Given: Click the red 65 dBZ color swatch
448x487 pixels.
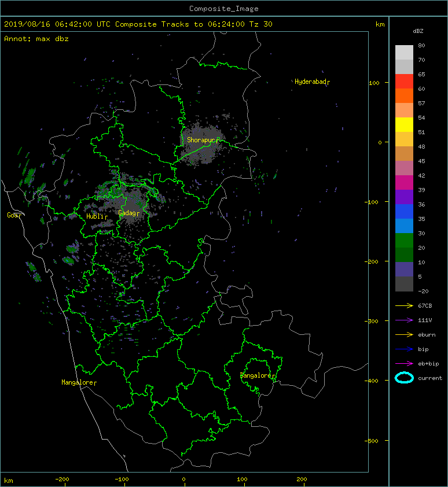Looking at the screenshot, I should 404,81.
